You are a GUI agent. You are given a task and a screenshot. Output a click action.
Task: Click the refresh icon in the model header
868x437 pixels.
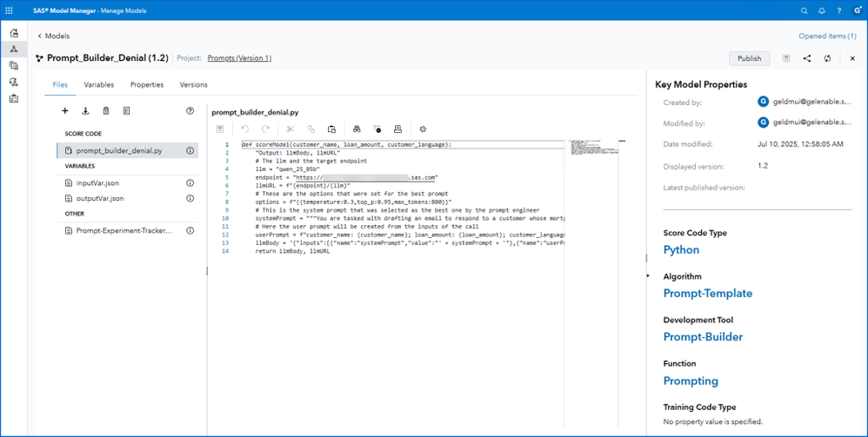point(827,58)
